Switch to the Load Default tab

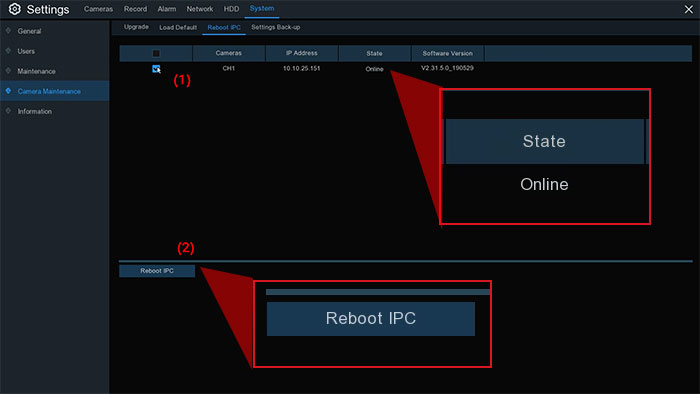pyautogui.click(x=178, y=27)
